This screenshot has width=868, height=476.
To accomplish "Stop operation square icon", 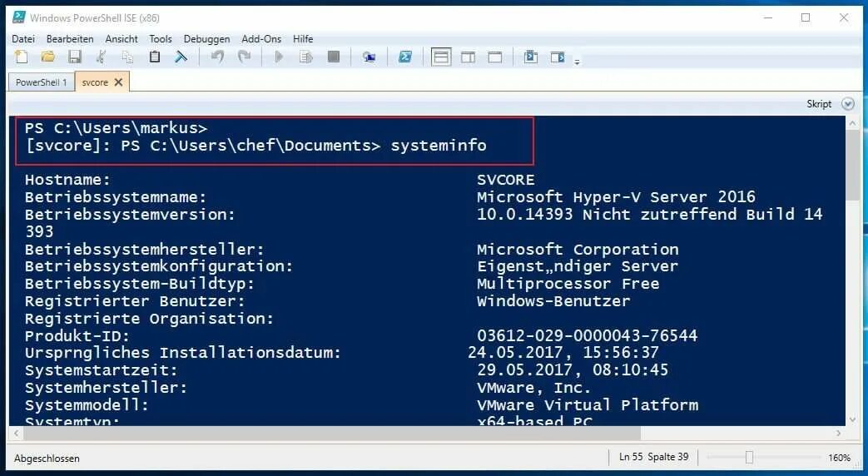I will (333, 57).
